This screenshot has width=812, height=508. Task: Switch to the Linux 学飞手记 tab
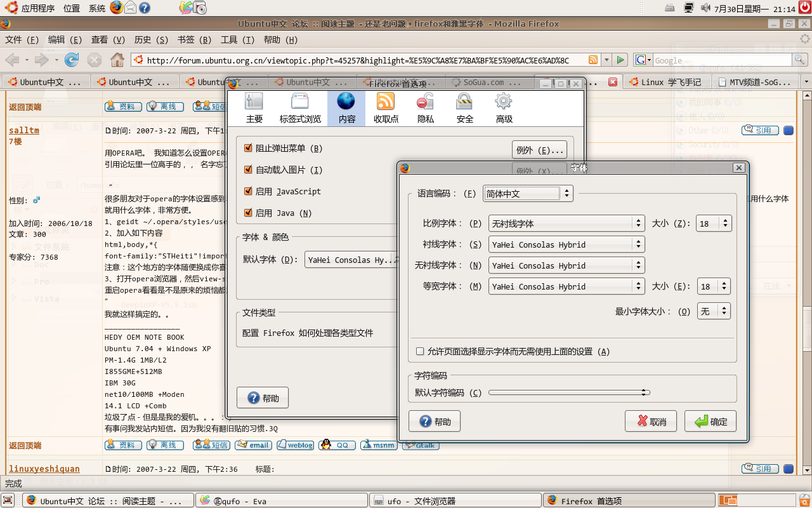(667, 82)
